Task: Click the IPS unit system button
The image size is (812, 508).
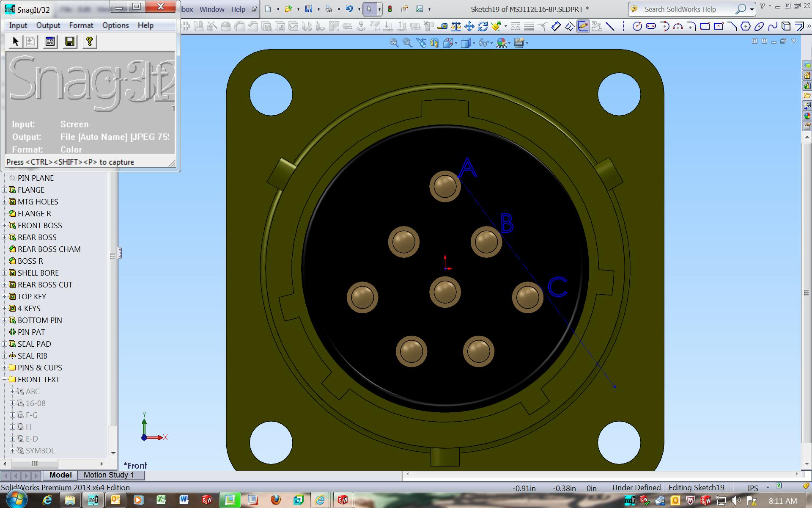Action: [x=752, y=488]
